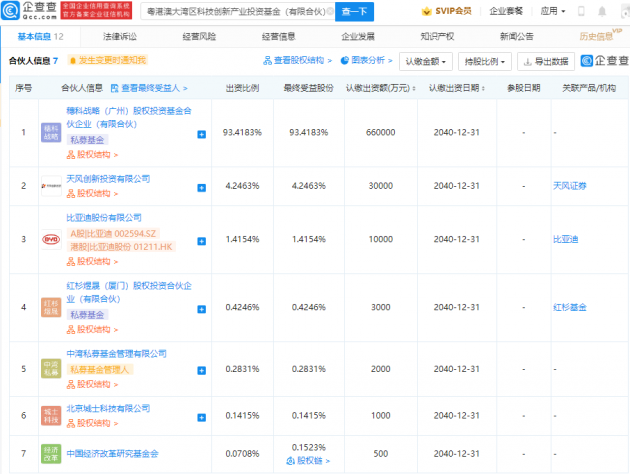Open 企业套餐 menu item

coord(506,11)
